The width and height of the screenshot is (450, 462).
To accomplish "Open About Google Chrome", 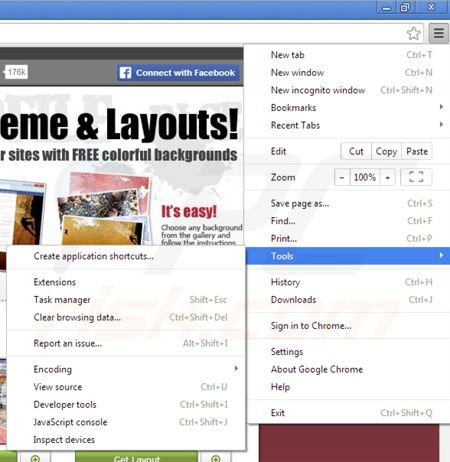I will click(347, 369).
